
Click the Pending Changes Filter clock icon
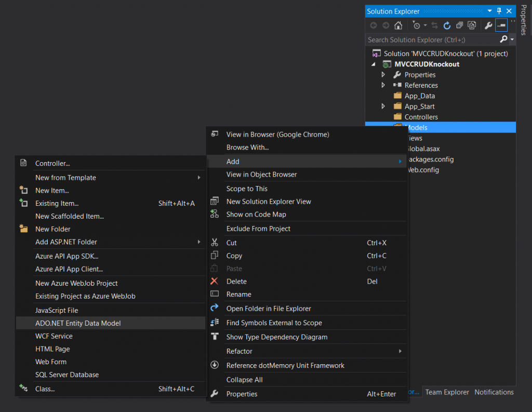point(416,25)
